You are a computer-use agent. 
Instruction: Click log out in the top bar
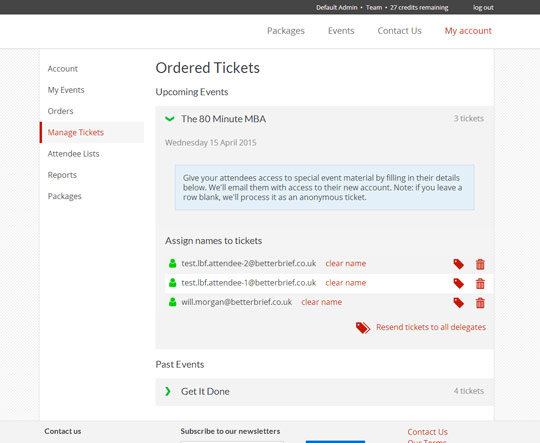coord(483,8)
